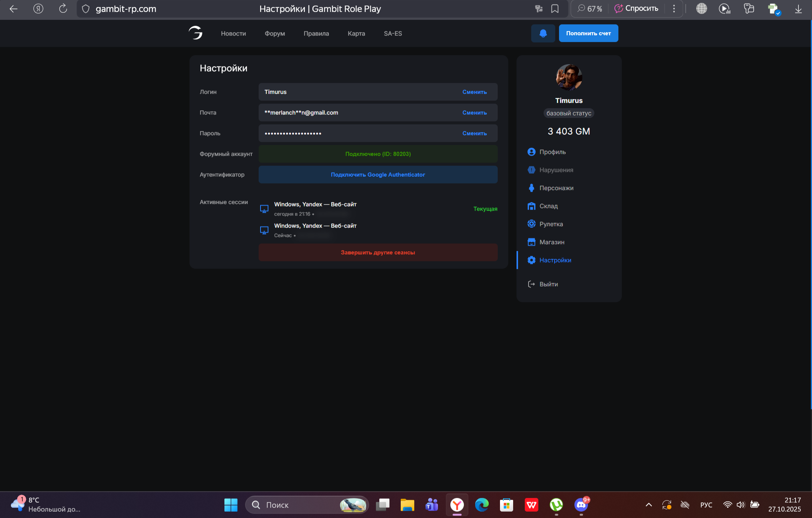The width and height of the screenshot is (812, 518).
Task: Open the Форум navigation tab
Action: [274, 33]
